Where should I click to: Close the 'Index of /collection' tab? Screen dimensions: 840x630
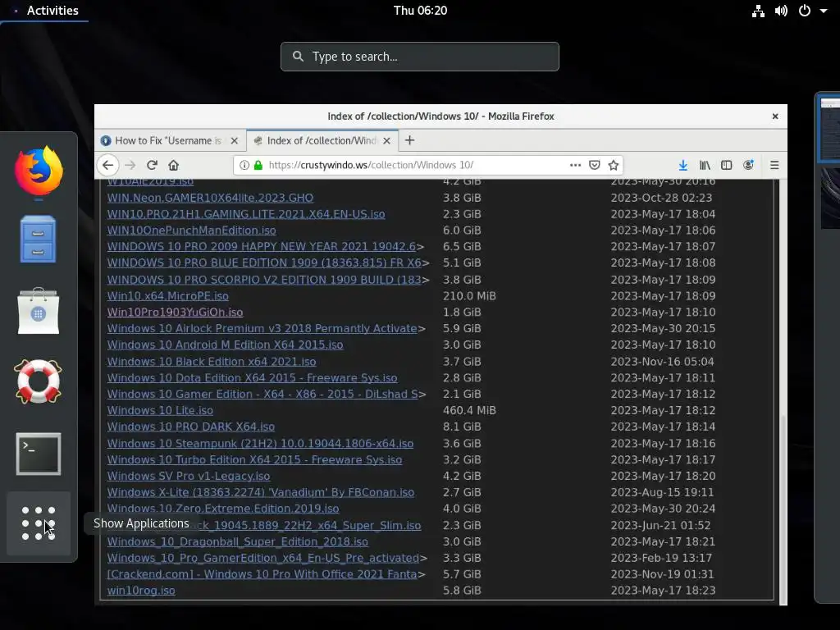click(387, 141)
